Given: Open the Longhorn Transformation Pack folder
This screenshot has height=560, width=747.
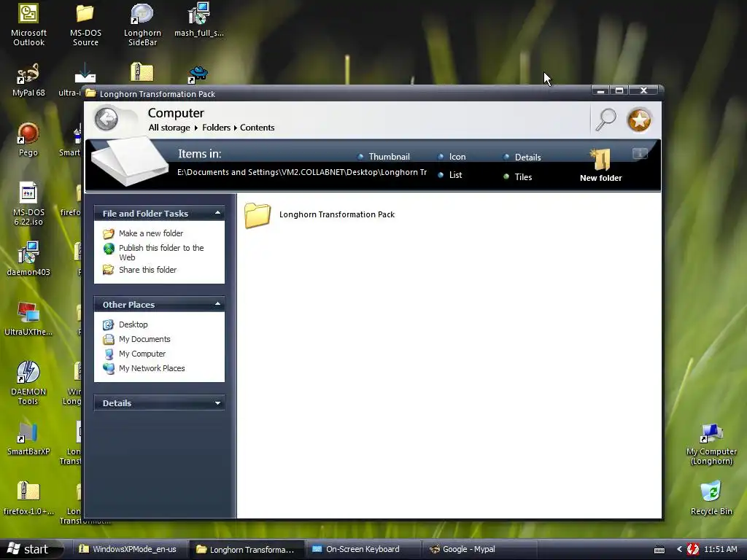Looking at the screenshot, I should [320, 215].
